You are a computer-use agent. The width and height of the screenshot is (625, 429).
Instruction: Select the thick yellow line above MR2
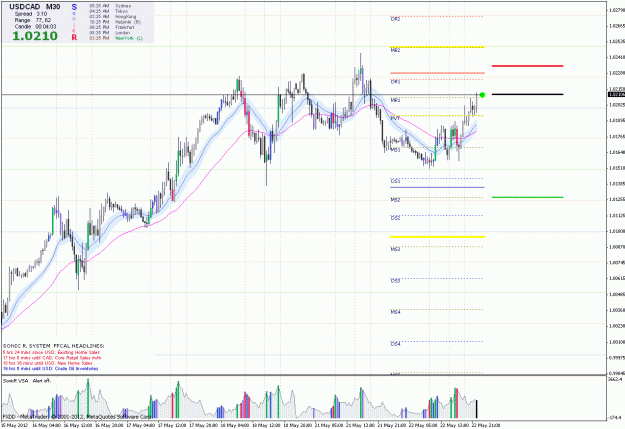(x=437, y=47)
